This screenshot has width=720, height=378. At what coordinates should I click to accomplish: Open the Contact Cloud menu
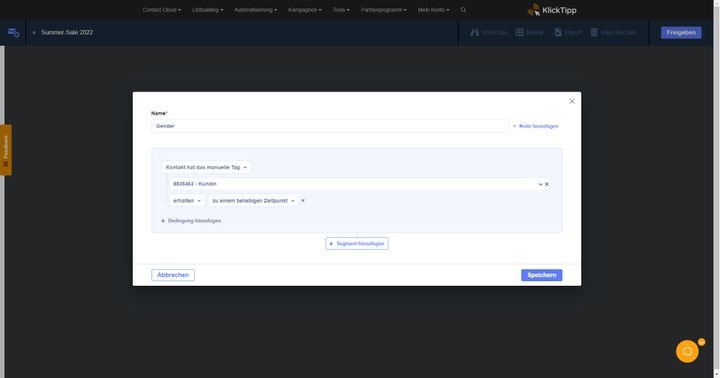(x=162, y=10)
